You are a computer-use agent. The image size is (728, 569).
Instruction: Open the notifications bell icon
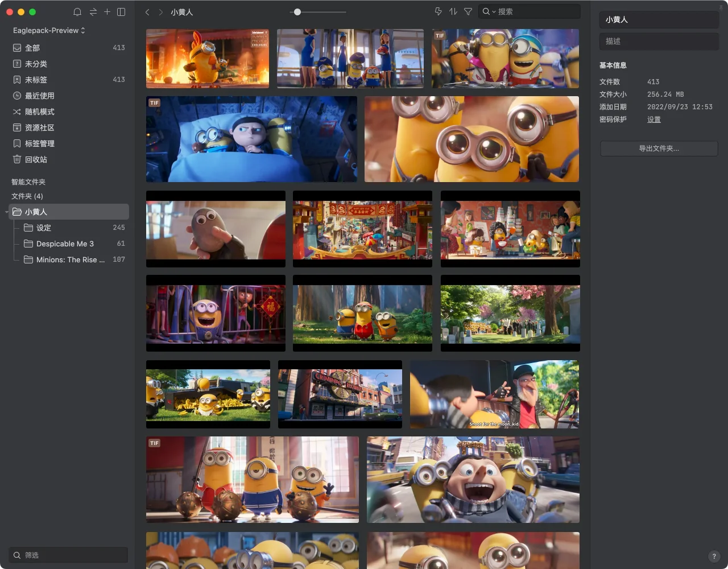point(77,12)
